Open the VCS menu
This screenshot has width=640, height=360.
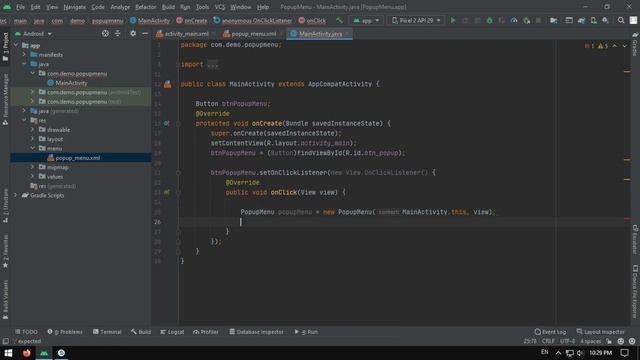click(220, 7)
